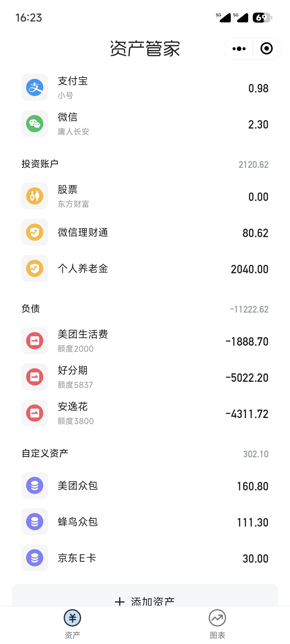Open mini program three-dot menu
Viewport: 290px width, 644px height.
click(x=239, y=48)
